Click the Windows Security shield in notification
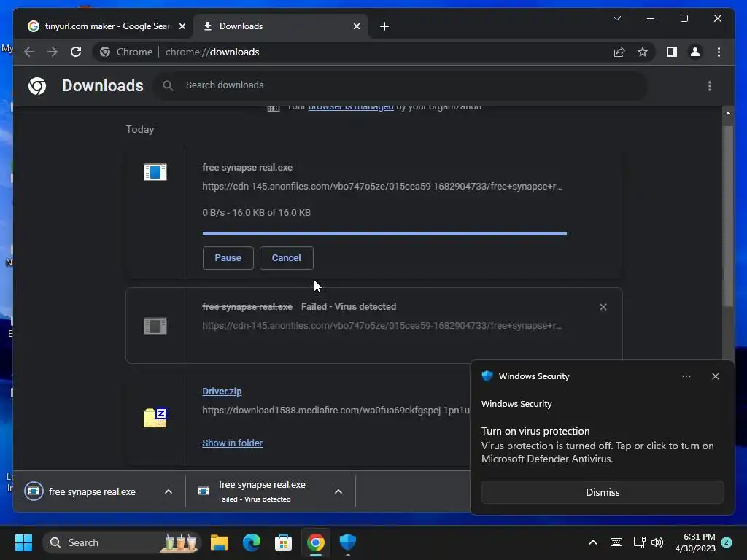Viewport: 747px width, 560px height. (x=487, y=376)
